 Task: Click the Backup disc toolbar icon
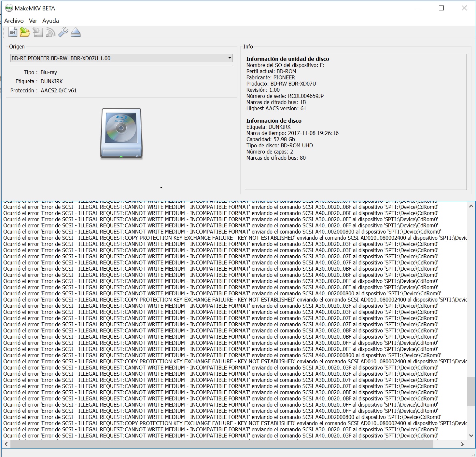(38, 32)
